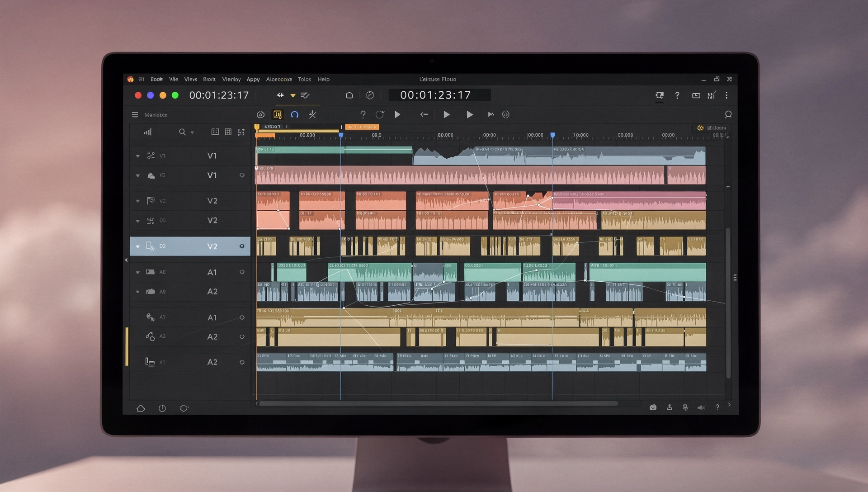Viewport: 868px width, 492px height.
Task: Open the Tolos menu
Action: [304, 79]
